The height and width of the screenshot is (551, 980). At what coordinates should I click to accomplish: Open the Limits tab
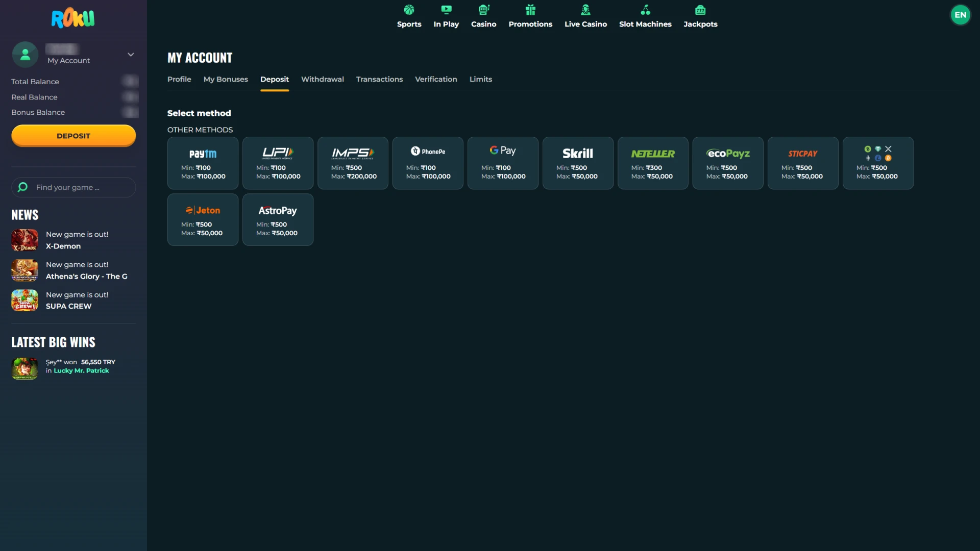(481, 79)
